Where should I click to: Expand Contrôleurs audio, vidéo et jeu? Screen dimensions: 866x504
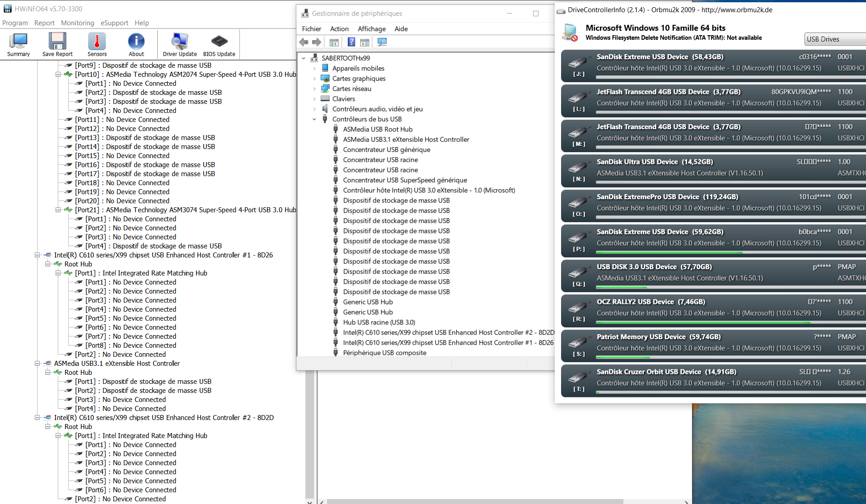(314, 109)
